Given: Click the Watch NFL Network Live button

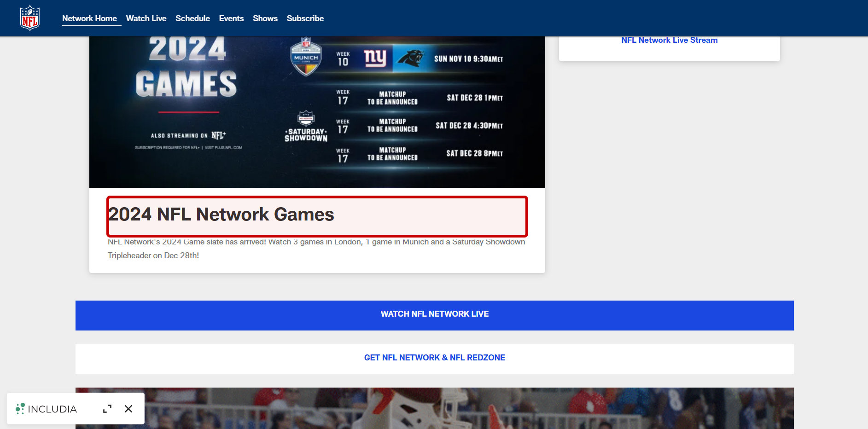Looking at the screenshot, I should (x=435, y=315).
